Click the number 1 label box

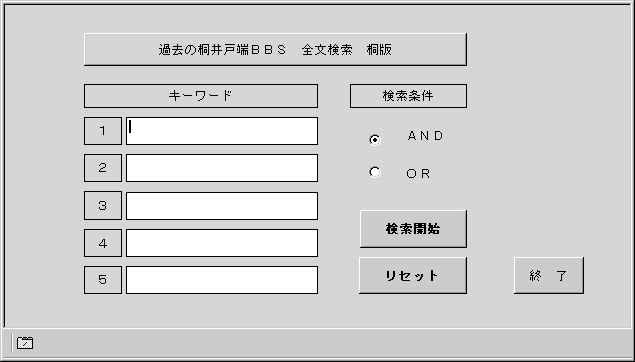[x=103, y=131]
